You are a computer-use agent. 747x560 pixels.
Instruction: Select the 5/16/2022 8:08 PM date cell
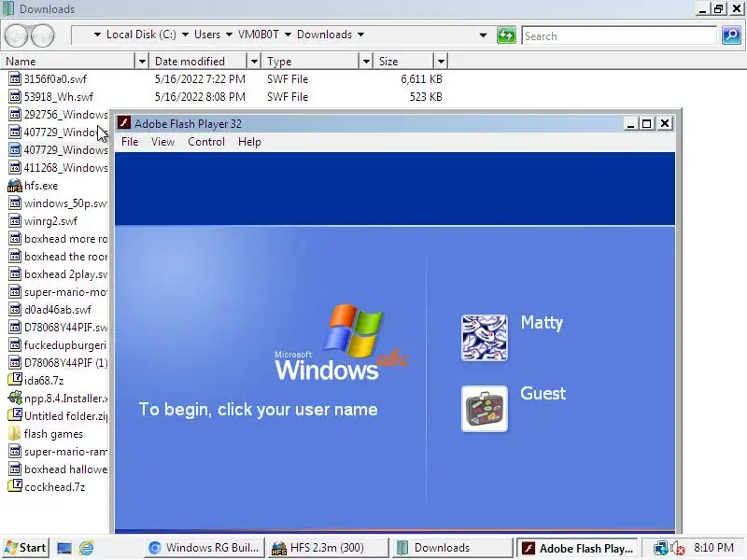click(200, 97)
